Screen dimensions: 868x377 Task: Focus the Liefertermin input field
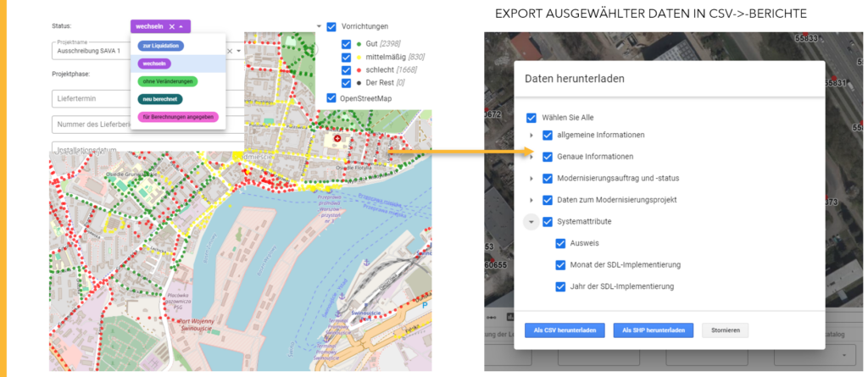(136, 100)
